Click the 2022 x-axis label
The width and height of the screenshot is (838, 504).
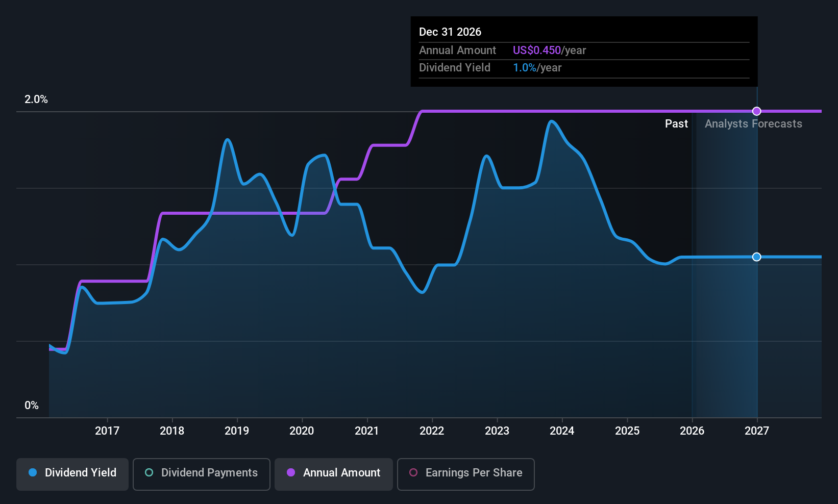(432, 431)
